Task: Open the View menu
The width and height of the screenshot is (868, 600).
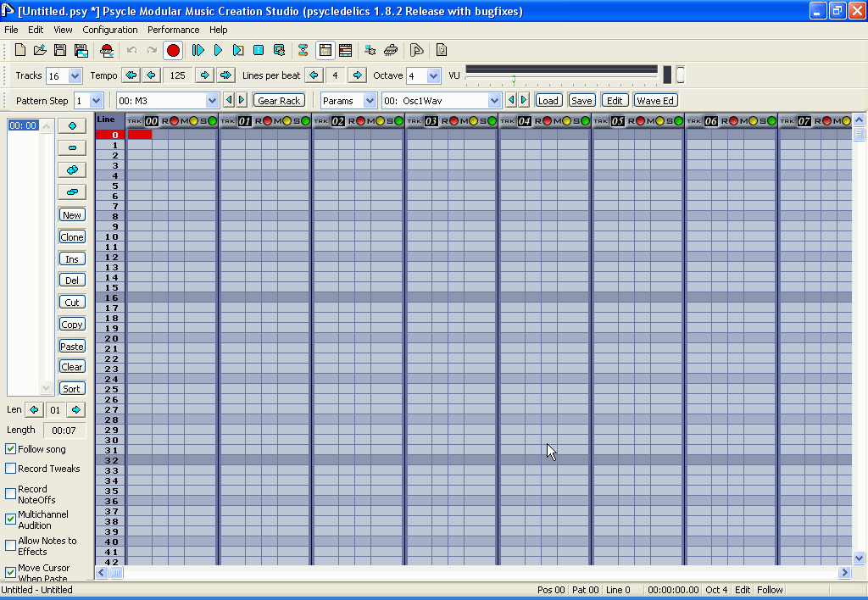Action: point(63,30)
